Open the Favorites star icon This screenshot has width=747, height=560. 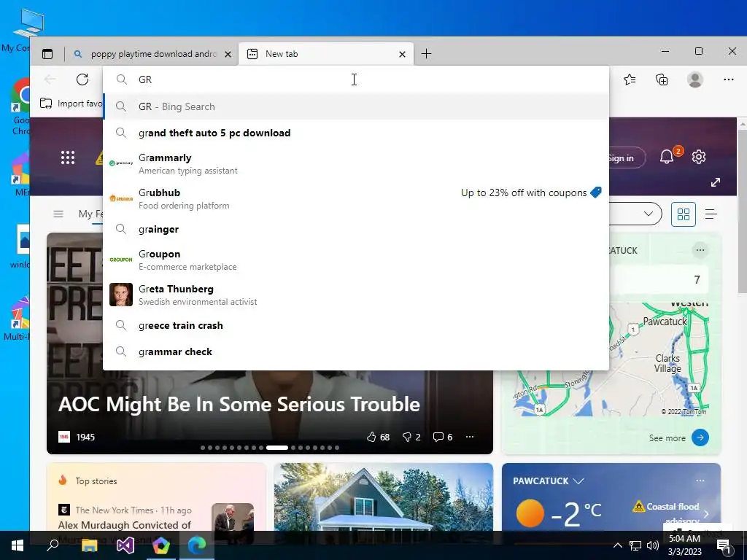tap(630, 79)
